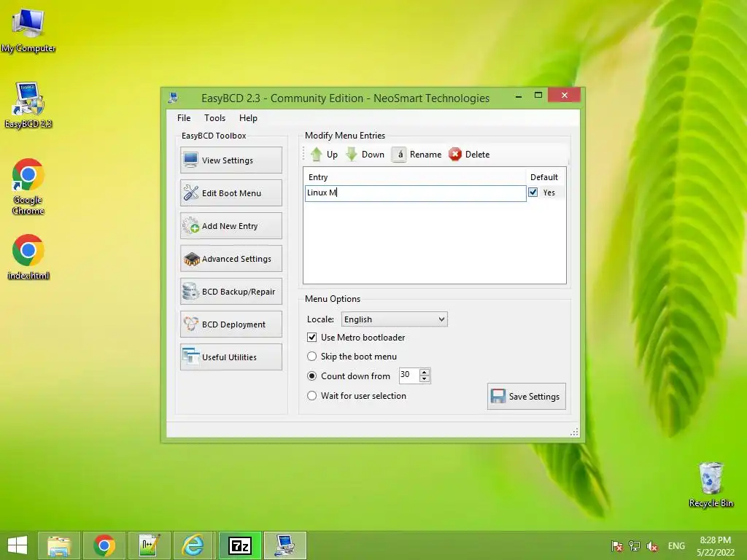Viewport: 747px width, 560px height.
Task: Open the Notepad++ taskbar icon
Action: 150,545
